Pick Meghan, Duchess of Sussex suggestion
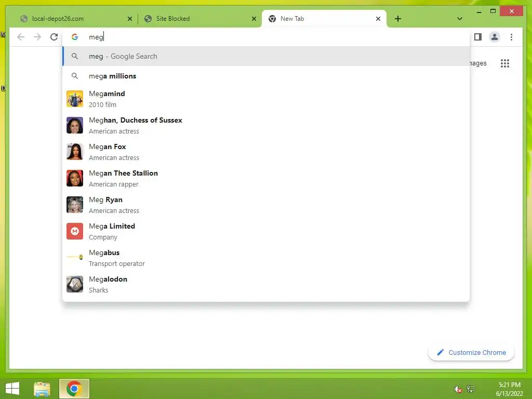532x399 pixels. [x=266, y=125]
